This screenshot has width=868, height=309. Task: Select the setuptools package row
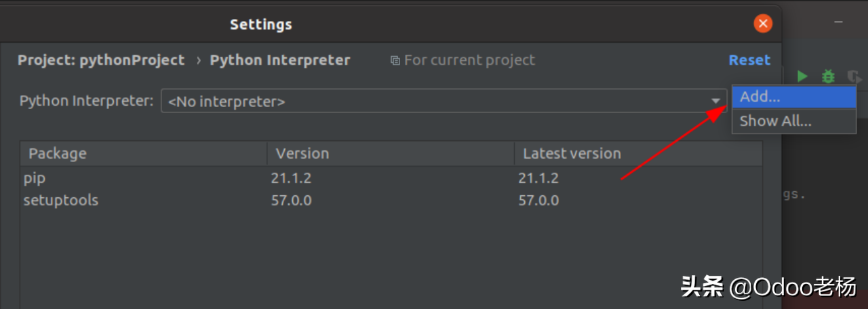point(391,201)
